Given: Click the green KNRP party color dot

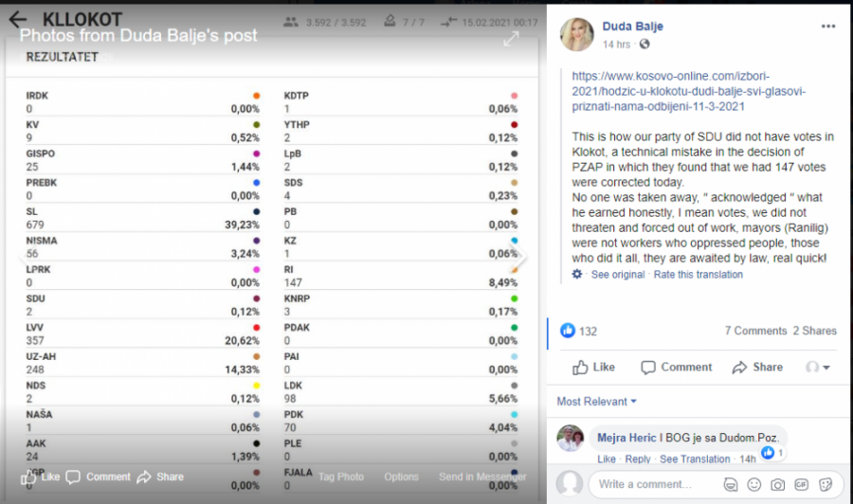Looking at the screenshot, I should click(x=514, y=298).
